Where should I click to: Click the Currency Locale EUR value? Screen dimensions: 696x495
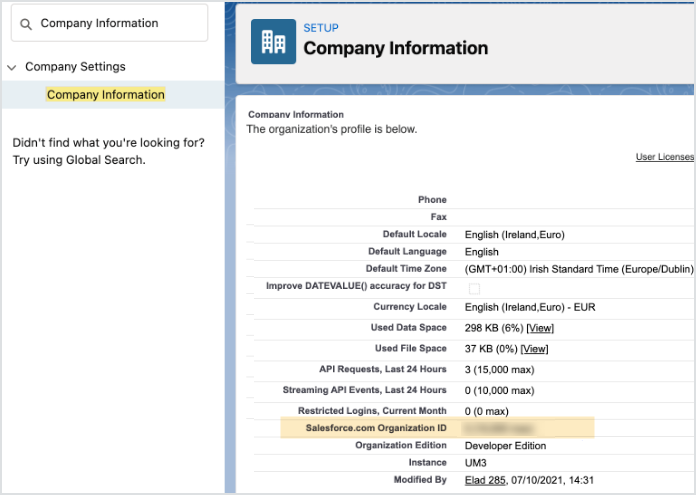coord(530,307)
